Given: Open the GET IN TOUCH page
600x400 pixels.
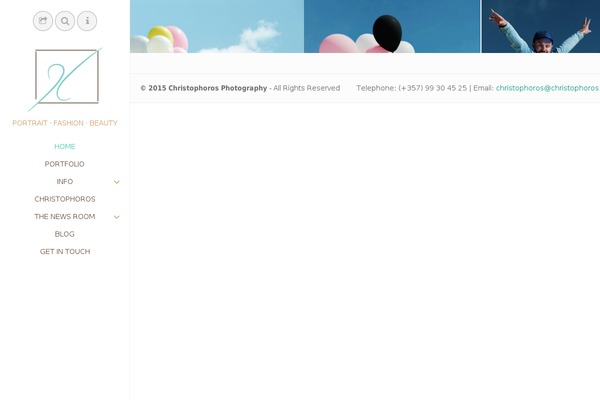Looking at the screenshot, I should click(x=65, y=251).
